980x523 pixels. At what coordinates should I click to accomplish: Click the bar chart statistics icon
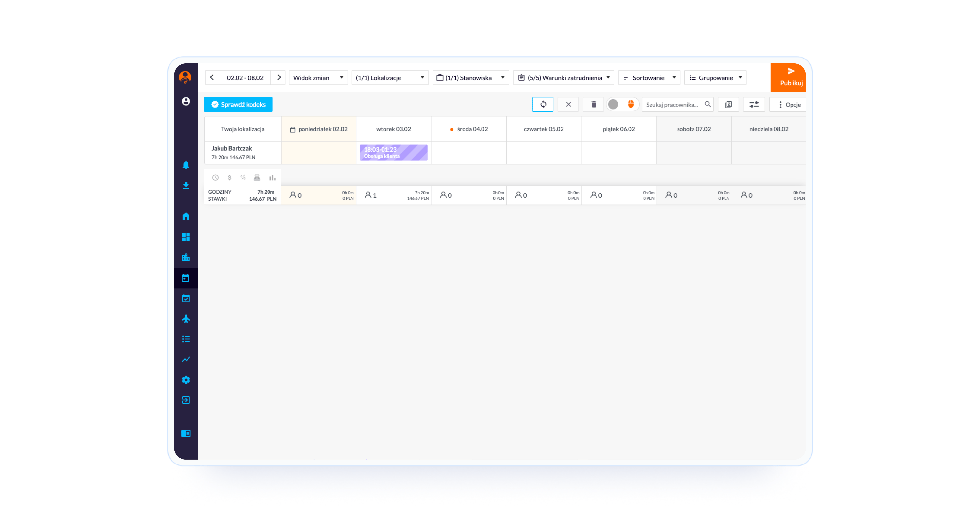click(272, 177)
